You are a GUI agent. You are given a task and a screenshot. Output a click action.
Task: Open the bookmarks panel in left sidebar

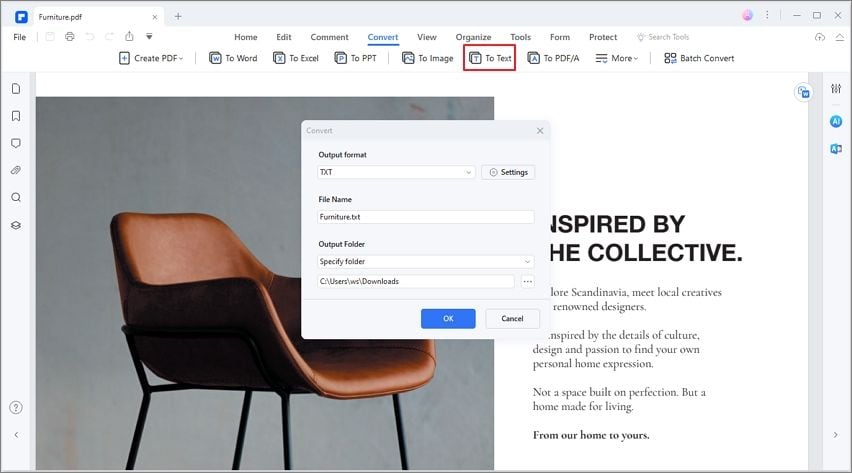click(16, 116)
